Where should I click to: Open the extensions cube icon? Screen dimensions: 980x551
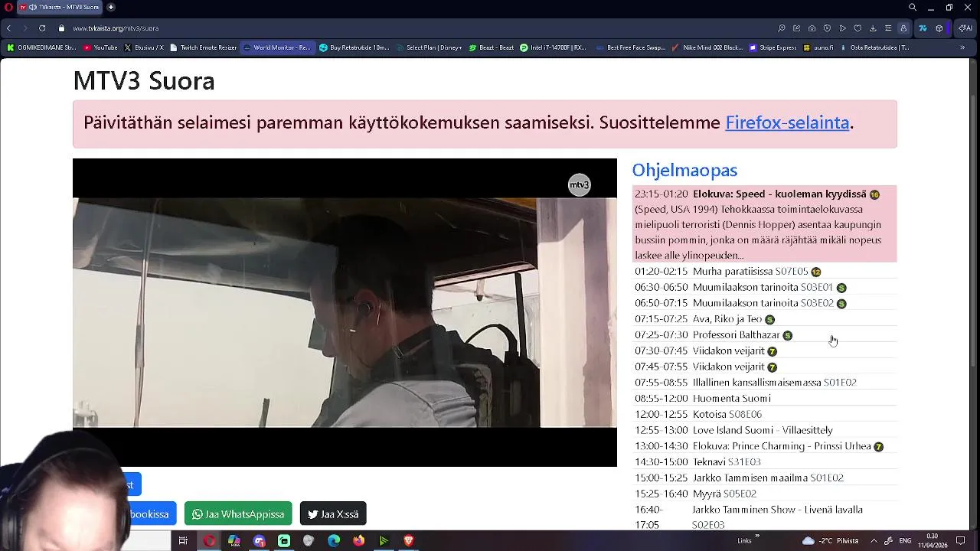coord(939,28)
